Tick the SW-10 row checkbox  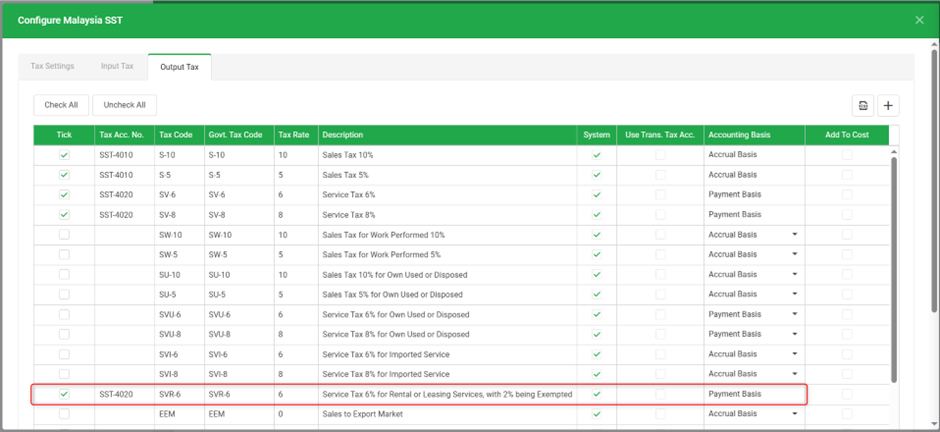[64, 234]
